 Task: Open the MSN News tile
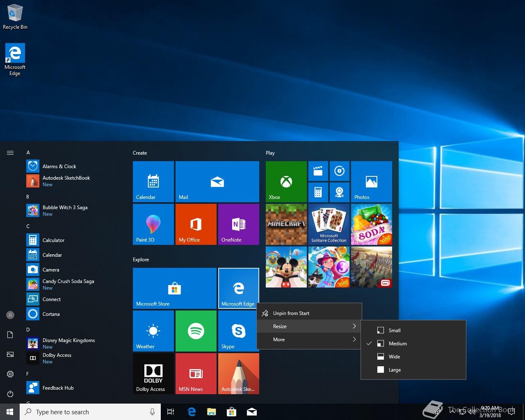pos(196,374)
